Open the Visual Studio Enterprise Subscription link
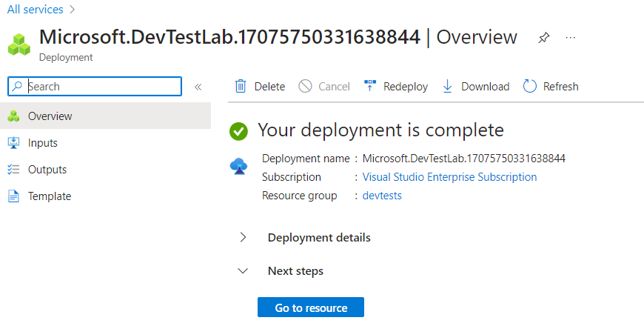Image resolution: width=644 pixels, height=326 pixels. pos(449,177)
